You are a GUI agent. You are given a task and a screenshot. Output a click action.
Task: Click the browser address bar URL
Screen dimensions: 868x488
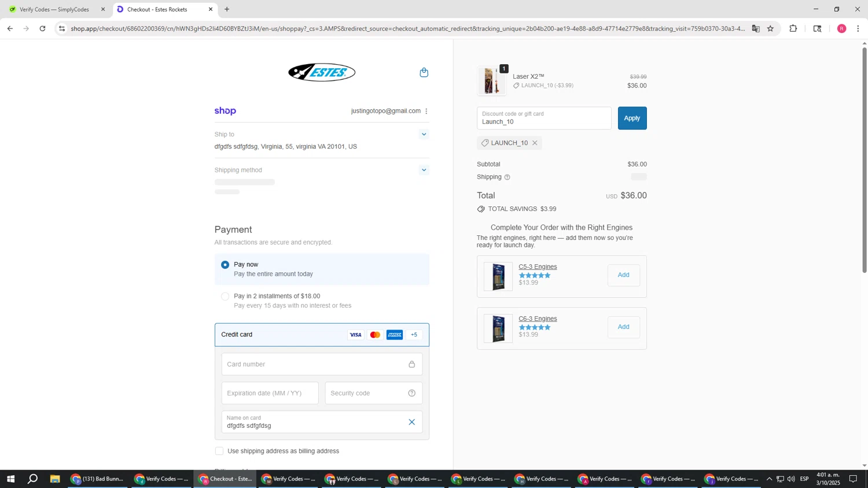pyautogui.click(x=408, y=28)
